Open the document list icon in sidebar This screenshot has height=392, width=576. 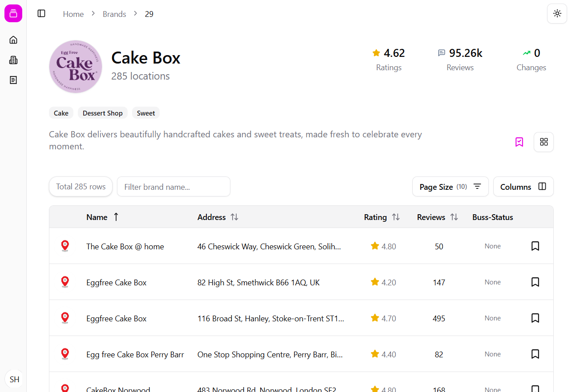coord(13,80)
